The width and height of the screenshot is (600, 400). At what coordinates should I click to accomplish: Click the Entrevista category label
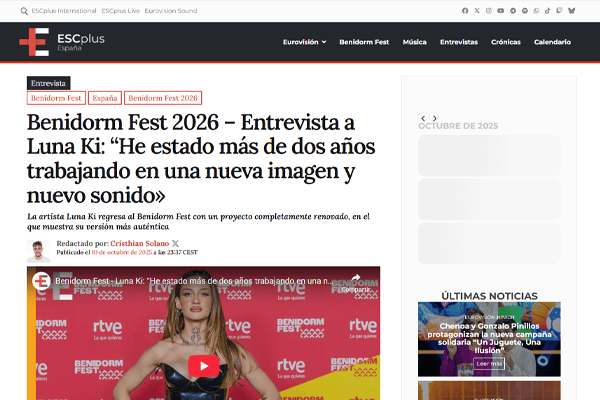click(48, 83)
